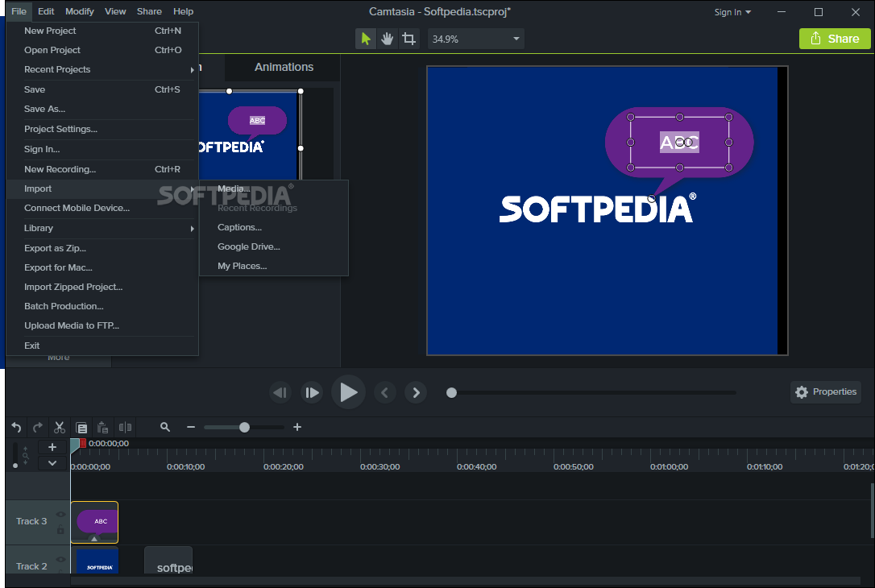Open Batch Production... entry
875x588 pixels.
(x=102, y=306)
